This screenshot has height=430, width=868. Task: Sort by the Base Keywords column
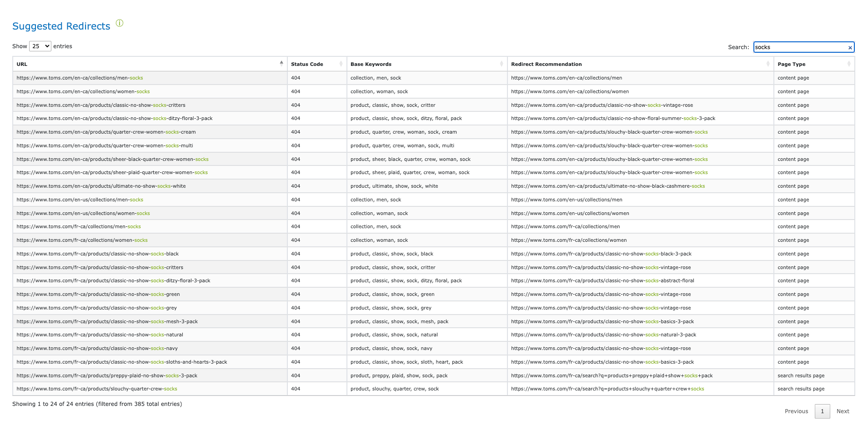pos(427,64)
